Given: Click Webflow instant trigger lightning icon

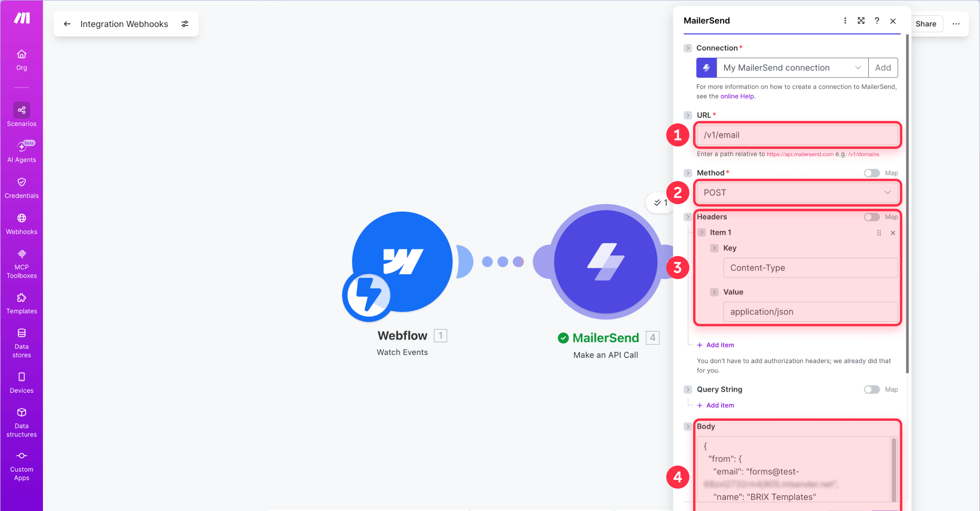Looking at the screenshot, I should (x=367, y=295).
